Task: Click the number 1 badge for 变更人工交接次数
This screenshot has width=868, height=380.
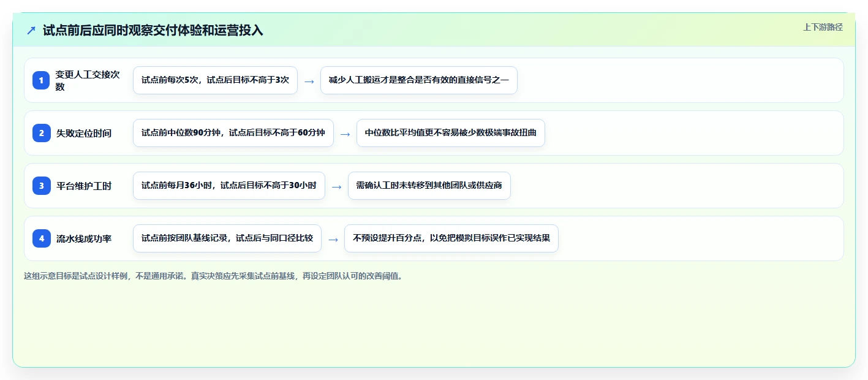Action: (42, 80)
